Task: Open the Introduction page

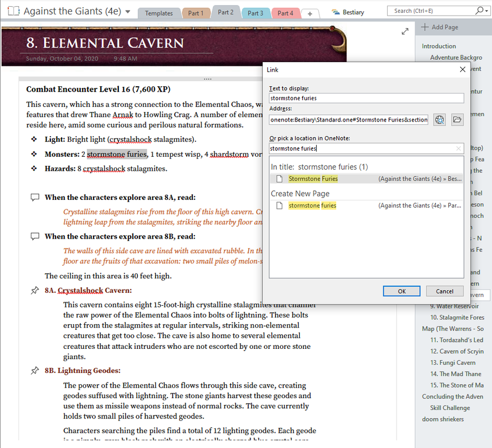Action: [439, 46]
